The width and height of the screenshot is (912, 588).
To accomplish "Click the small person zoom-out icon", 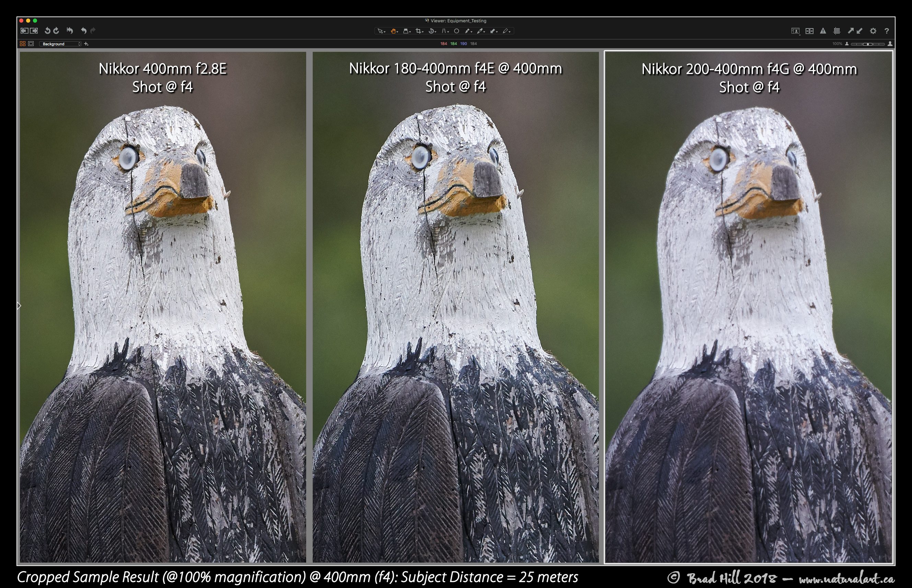I will tap(847, 44).
